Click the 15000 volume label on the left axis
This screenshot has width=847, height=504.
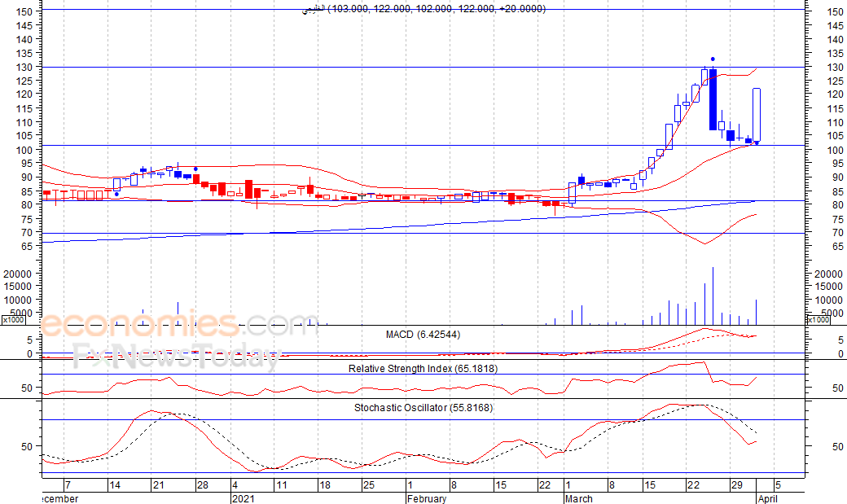(x=18, y=287)
